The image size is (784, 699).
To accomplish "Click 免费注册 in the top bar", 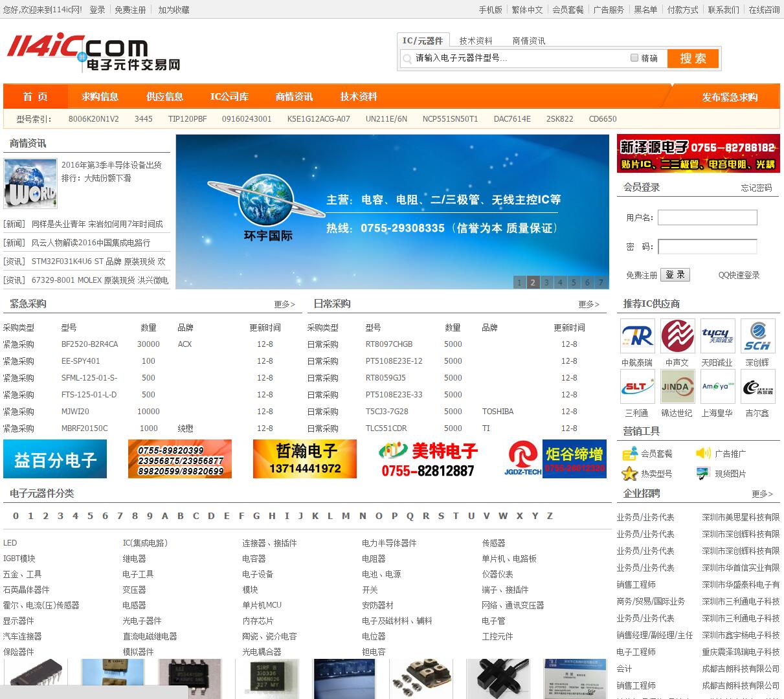I will 130,10.
